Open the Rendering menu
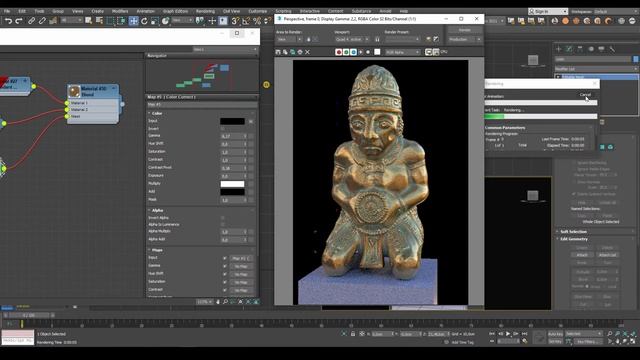Screen dimensions: 640x360 205,11
